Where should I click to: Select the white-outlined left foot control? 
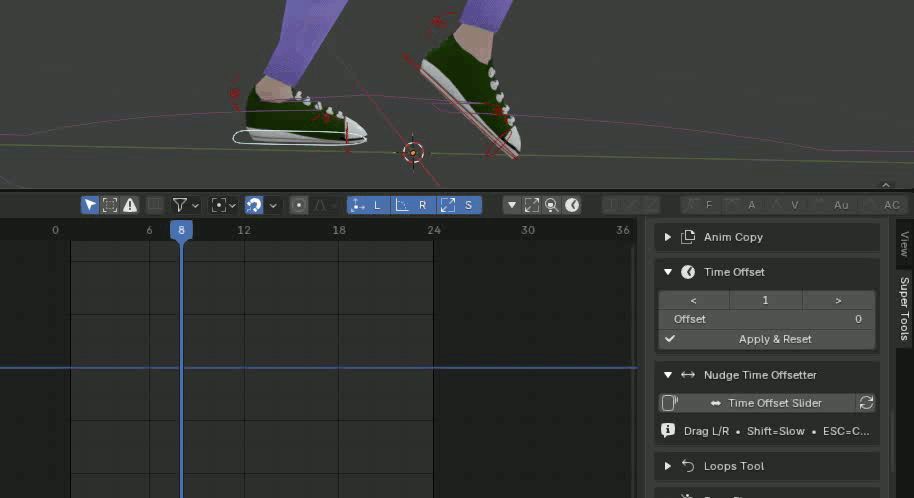(299, 138)
